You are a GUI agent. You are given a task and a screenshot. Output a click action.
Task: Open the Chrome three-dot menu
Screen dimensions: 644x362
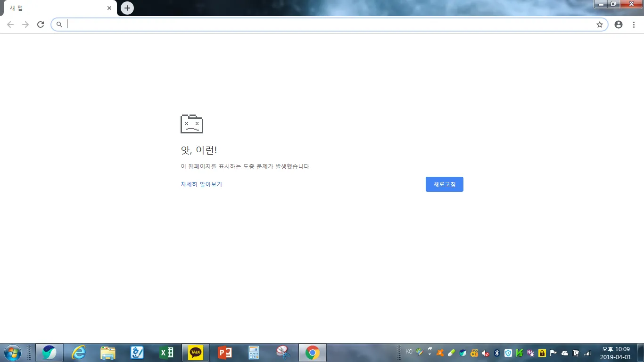click(634, 25)
